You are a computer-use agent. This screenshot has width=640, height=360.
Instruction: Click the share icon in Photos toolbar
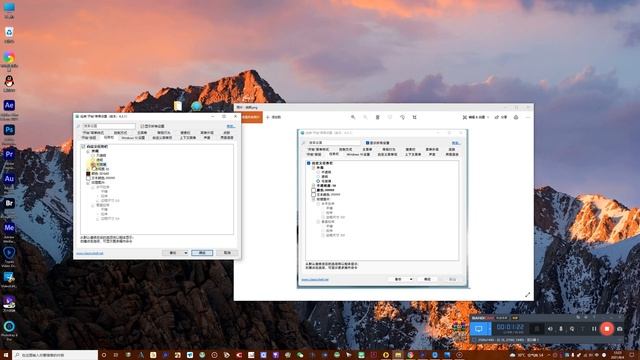pos(501,117)
